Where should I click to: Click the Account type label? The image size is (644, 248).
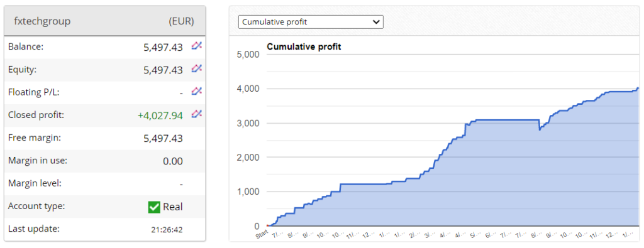coord(36,206)
